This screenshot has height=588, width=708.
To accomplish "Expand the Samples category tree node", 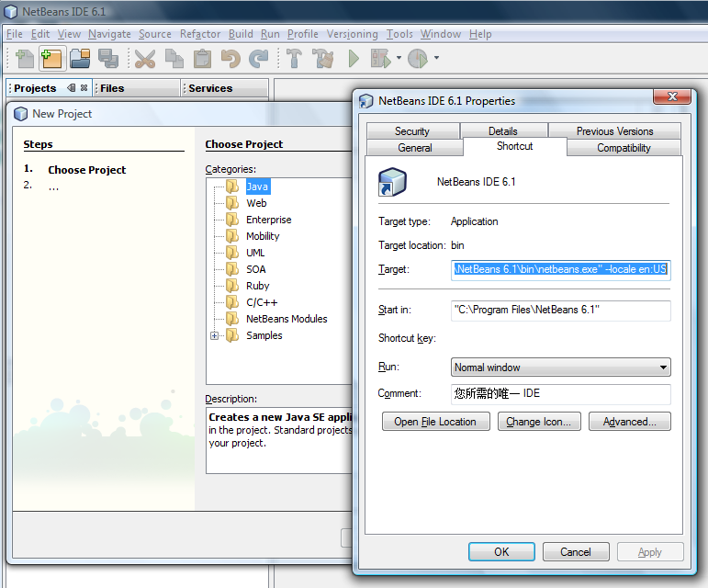I will tap(215, 335).
